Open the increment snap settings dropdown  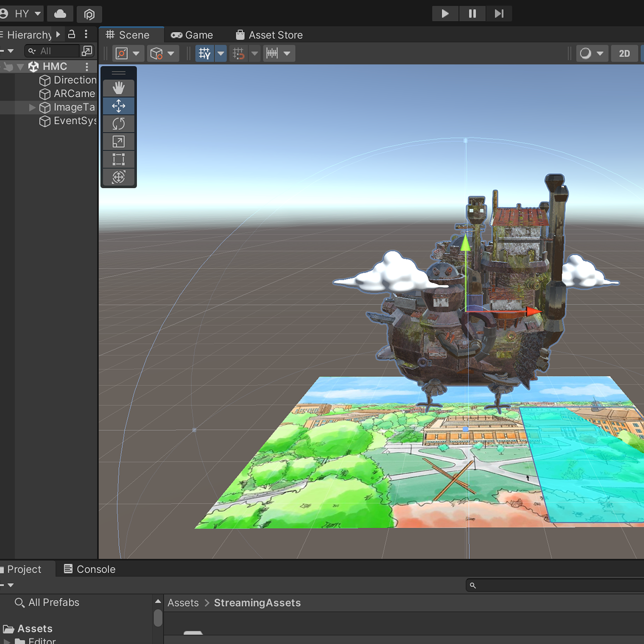click(x=287, y=53)
